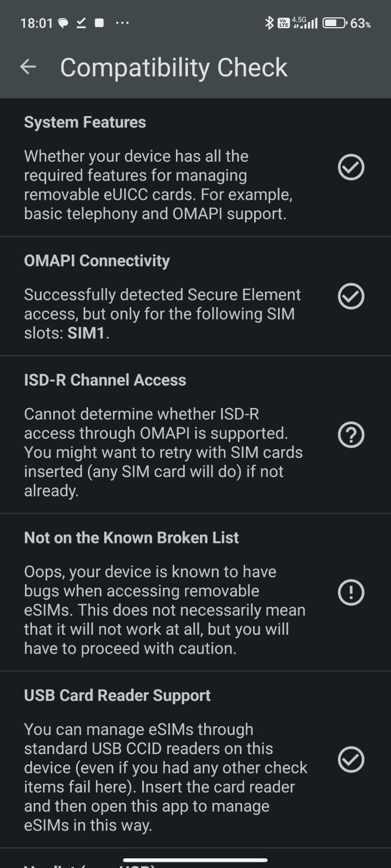391x868 pixels.
Task: Select the ISD-R Channel Access heading
Action: point(105,380)
